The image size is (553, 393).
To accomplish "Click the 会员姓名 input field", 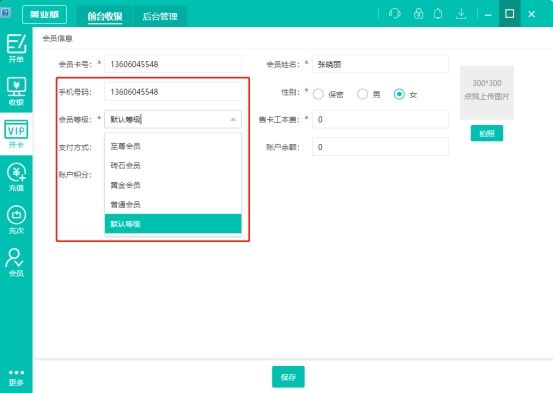I will [380, 64].
